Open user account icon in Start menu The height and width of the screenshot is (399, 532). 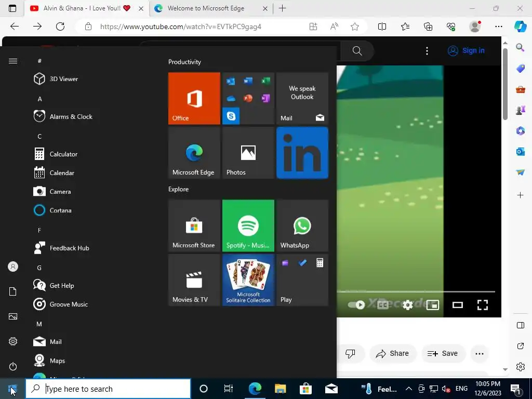pyautogui.click(x=13, y=267)
